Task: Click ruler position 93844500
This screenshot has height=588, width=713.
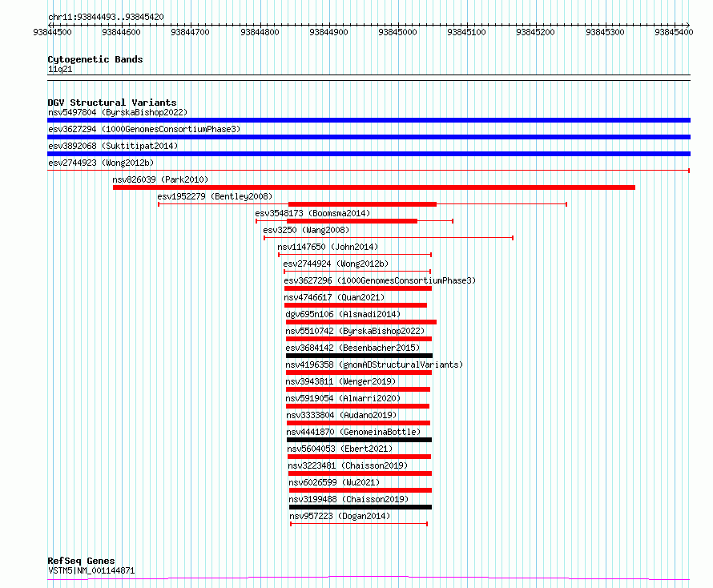Action: coord(52,32)
